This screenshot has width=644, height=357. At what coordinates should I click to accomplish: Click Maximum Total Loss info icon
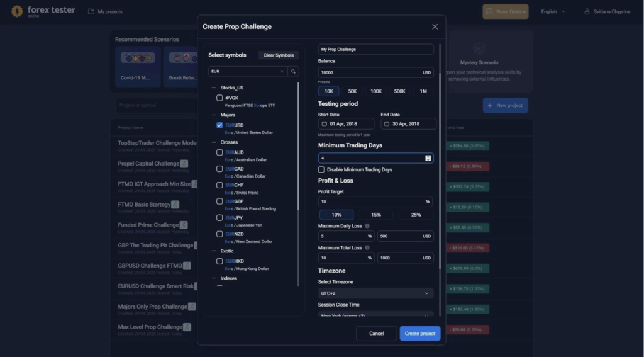click(367, 247)
